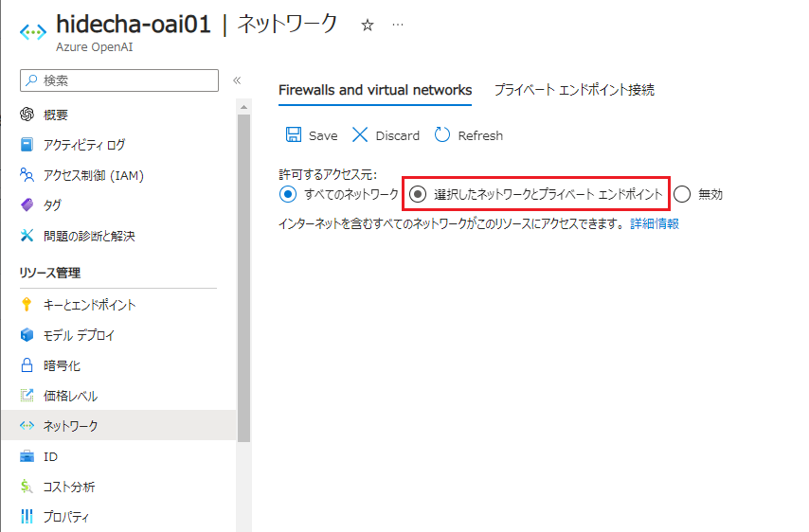Click the Save floppy disk icon
The height and width of the screenshot is (532, 809).
[294, 134]
